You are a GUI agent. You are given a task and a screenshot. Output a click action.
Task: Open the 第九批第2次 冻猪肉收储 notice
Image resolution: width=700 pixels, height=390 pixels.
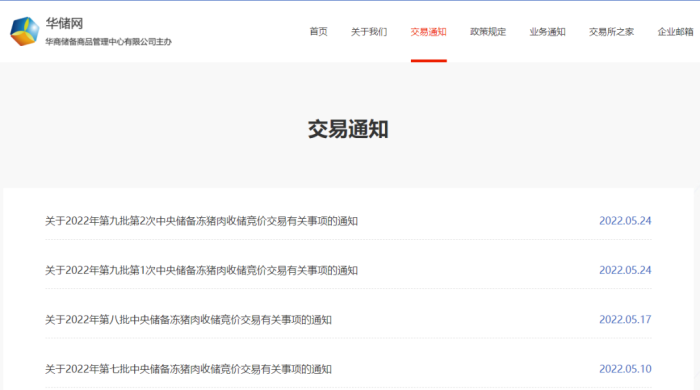[201, 221]
